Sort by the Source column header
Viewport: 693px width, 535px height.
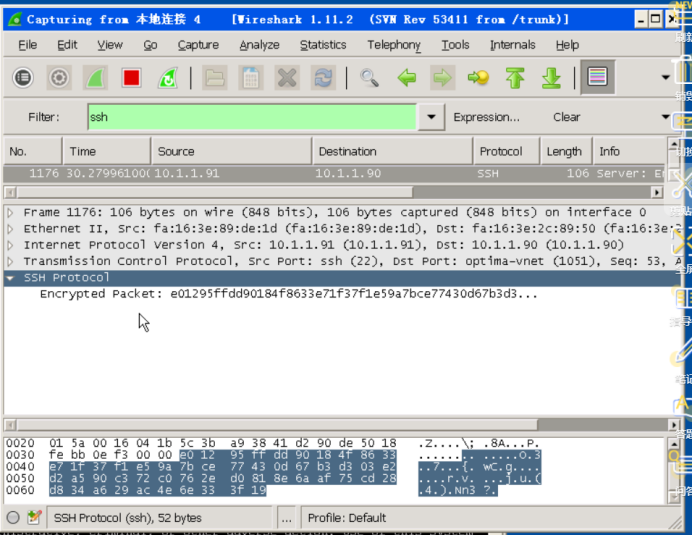tap(232, 152)
